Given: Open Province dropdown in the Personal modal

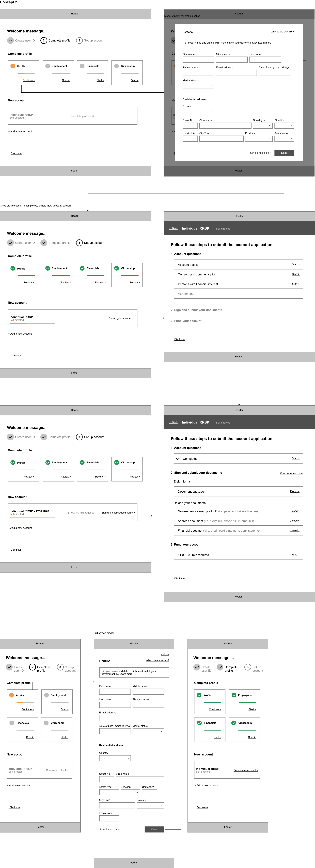Looking at the screenshot, I should pyautogui.click(x=259, y=139).
